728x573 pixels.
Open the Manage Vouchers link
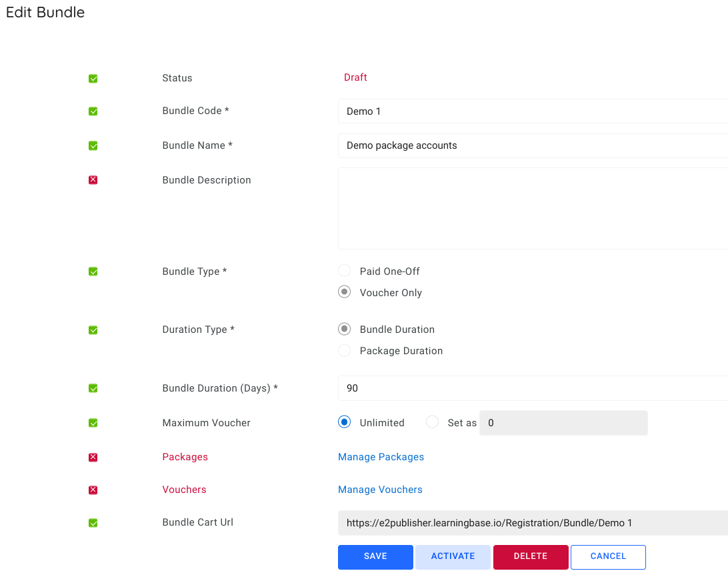pyautogui.click(x=380, y=489)
